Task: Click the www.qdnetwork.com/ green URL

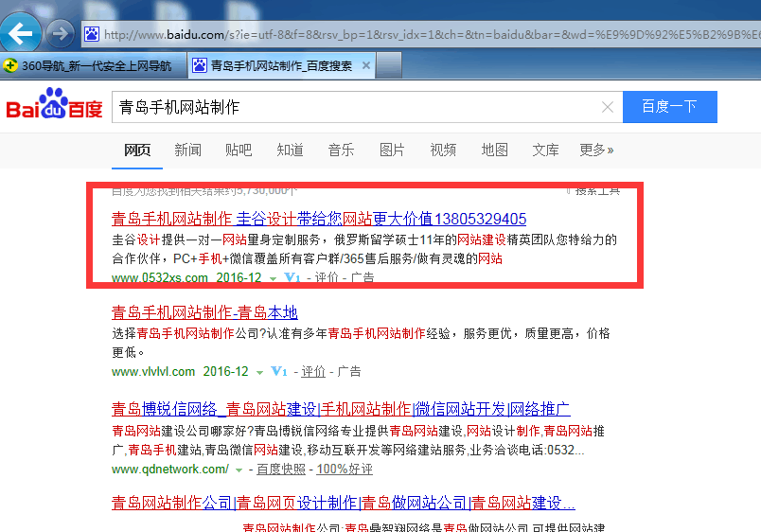Action: 169,470
